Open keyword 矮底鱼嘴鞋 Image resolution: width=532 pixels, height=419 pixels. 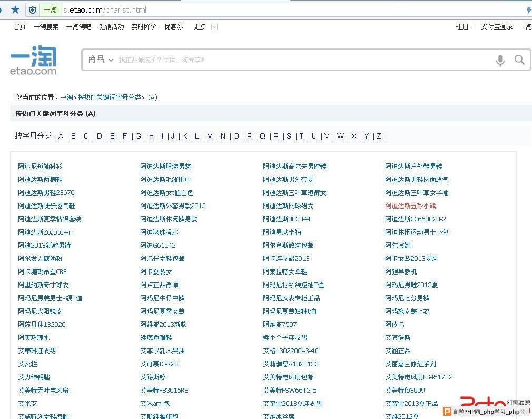coord(156,337)
